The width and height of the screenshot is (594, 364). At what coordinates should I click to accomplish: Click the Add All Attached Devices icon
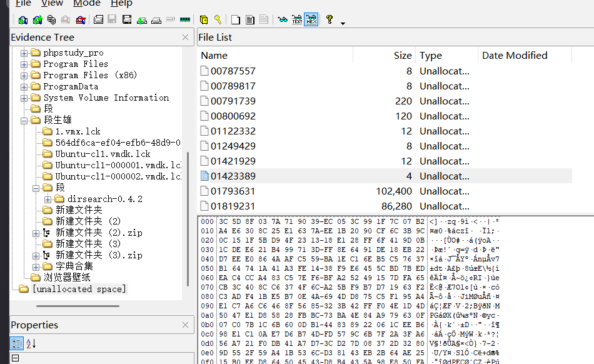point(37,19)
